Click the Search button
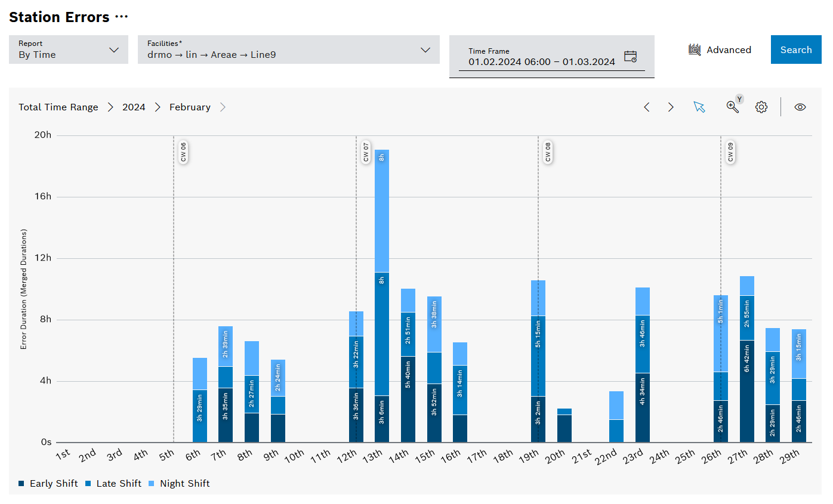833x504 pixels. coord(796,50)
